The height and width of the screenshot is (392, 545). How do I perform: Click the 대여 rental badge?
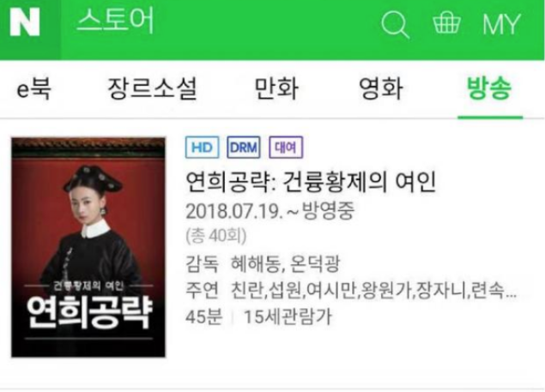point(286,148)
